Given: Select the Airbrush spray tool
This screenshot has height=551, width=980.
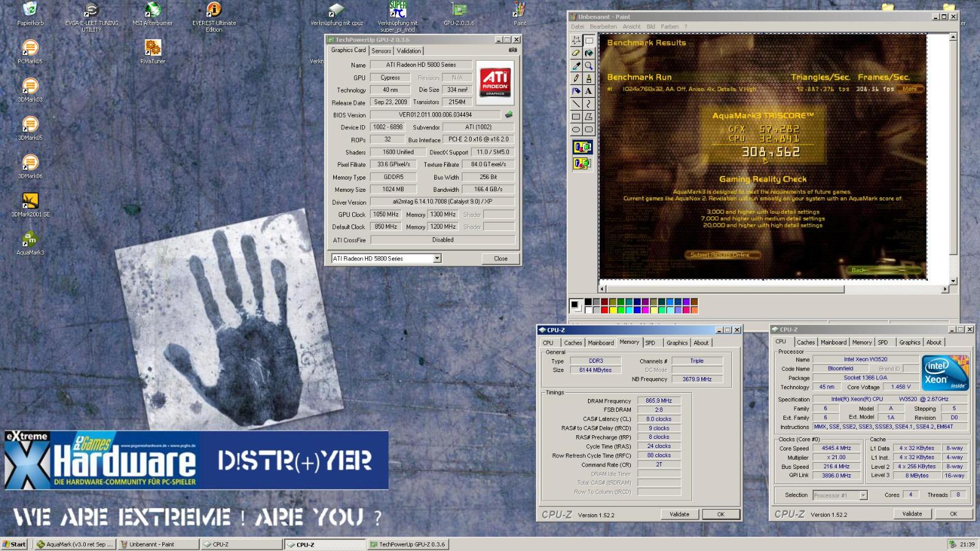Looking at the screenshot, I should pyautogui.click(x=576, y=91).
